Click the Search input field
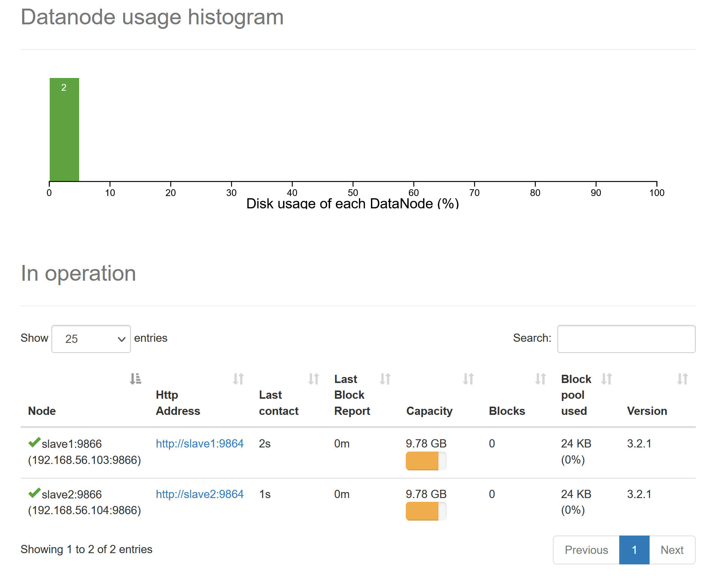 (626, 339)
